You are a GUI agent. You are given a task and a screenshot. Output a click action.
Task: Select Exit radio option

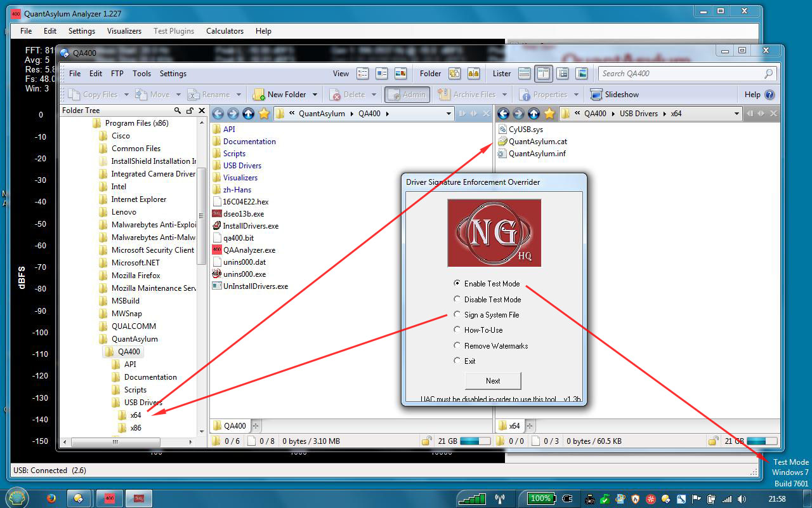tap(457, 361)
